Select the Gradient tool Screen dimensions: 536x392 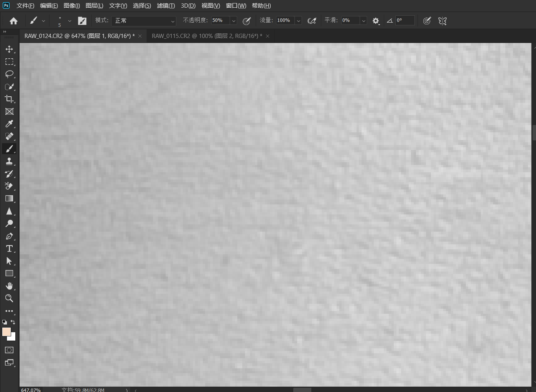[9, 199]
